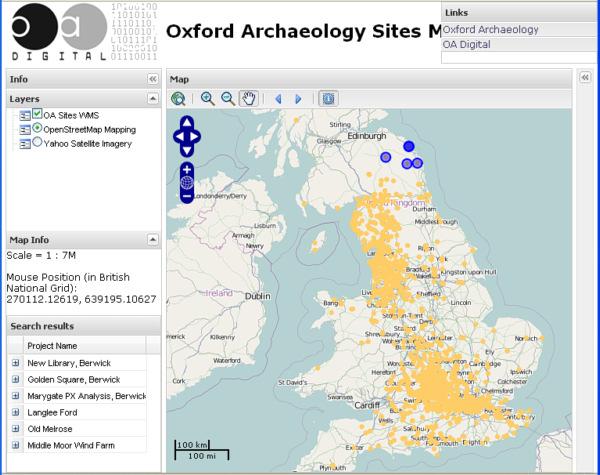Zoom in using map plus button
600x475 pixels.
(x=187, y=170)
